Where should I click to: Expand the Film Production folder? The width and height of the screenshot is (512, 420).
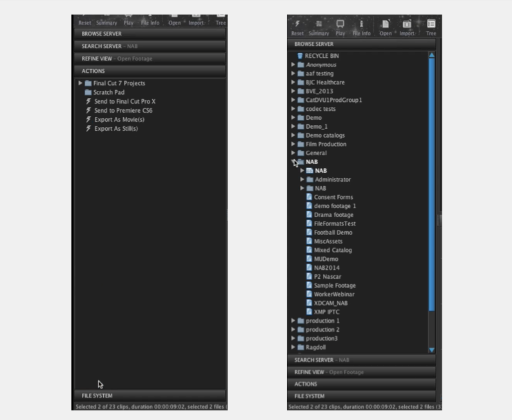point(293,144)
